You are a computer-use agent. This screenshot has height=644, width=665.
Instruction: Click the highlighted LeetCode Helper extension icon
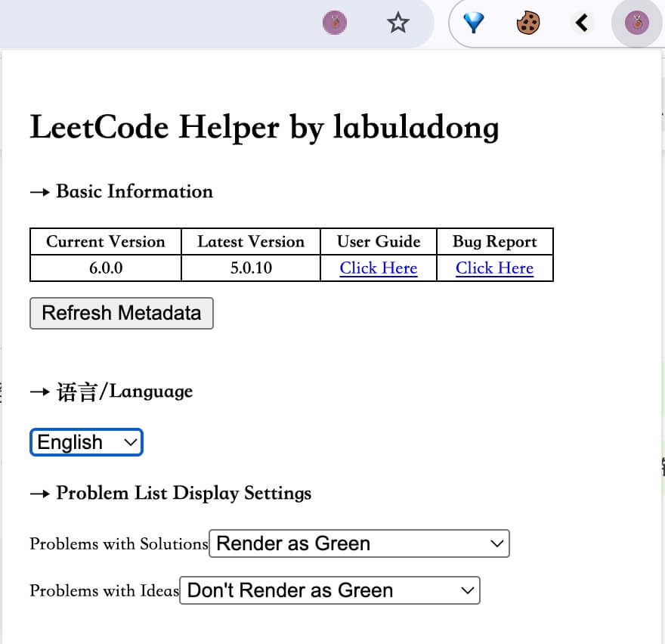636,23
